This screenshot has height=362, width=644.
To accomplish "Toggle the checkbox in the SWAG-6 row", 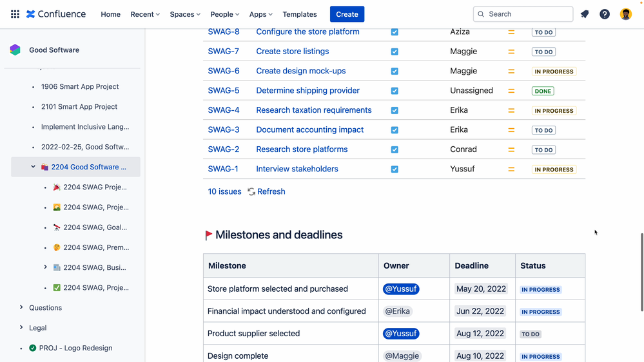I will pyautogui.click(x=395, y=71).
